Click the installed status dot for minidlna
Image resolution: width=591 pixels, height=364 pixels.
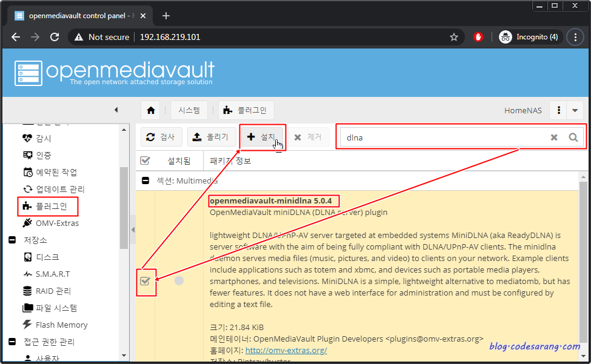pyautogui.click(x=179, y=280)
